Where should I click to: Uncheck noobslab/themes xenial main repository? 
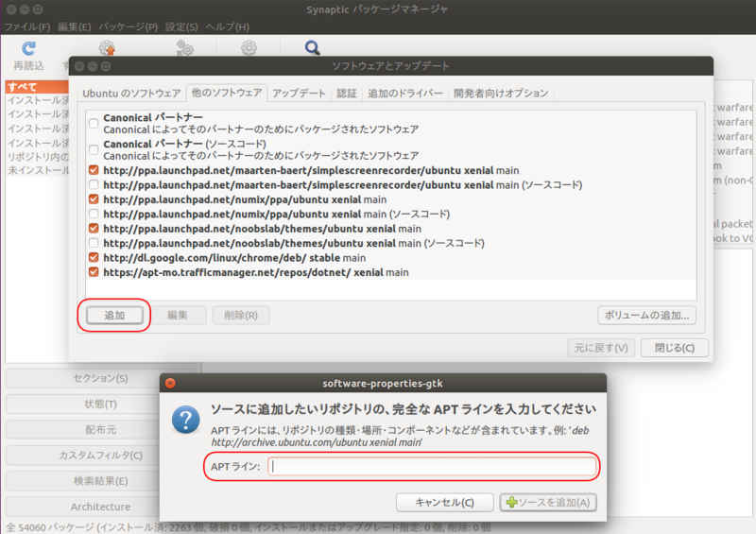click(94, 228)
